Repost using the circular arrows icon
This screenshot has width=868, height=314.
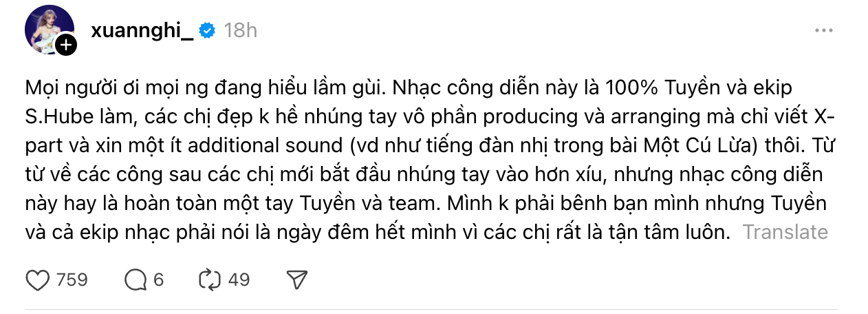click(x=208, y=280)
